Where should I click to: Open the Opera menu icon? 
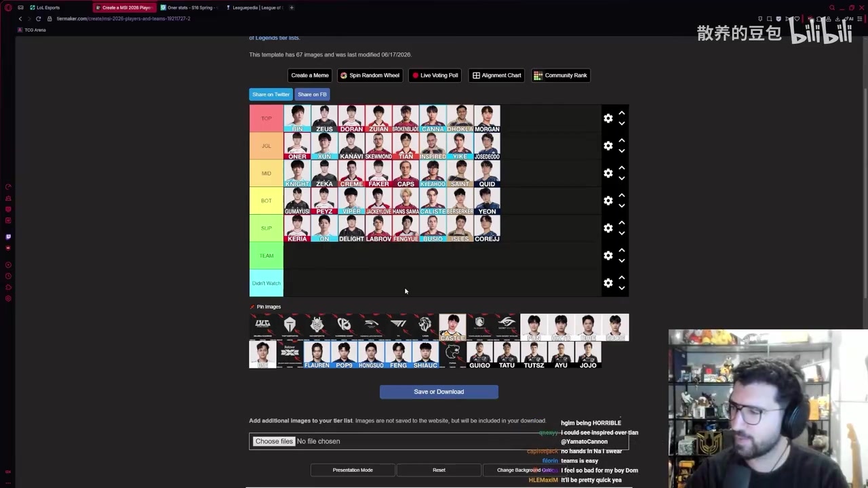click(x=8, y=7)
